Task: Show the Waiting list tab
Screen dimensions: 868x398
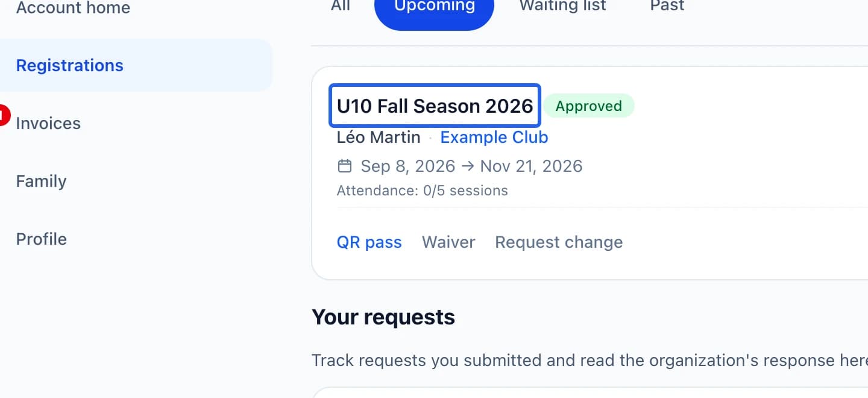Action: click(x=562, y=6)
